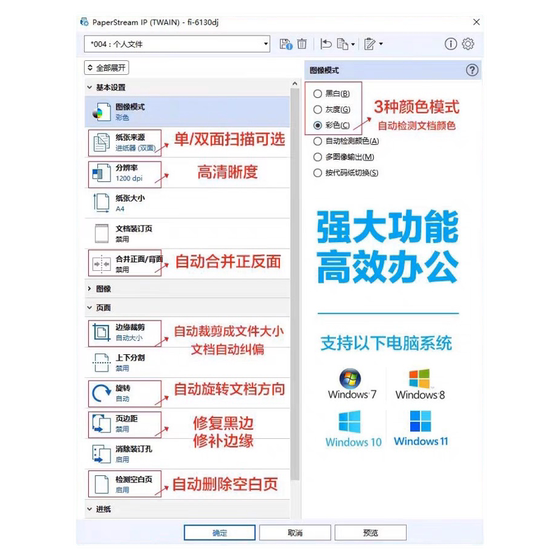Select the 旋转 自动 setting row
Image resolution: width=560 pixels, height=560 pixels.
click(x=187, y=393)
